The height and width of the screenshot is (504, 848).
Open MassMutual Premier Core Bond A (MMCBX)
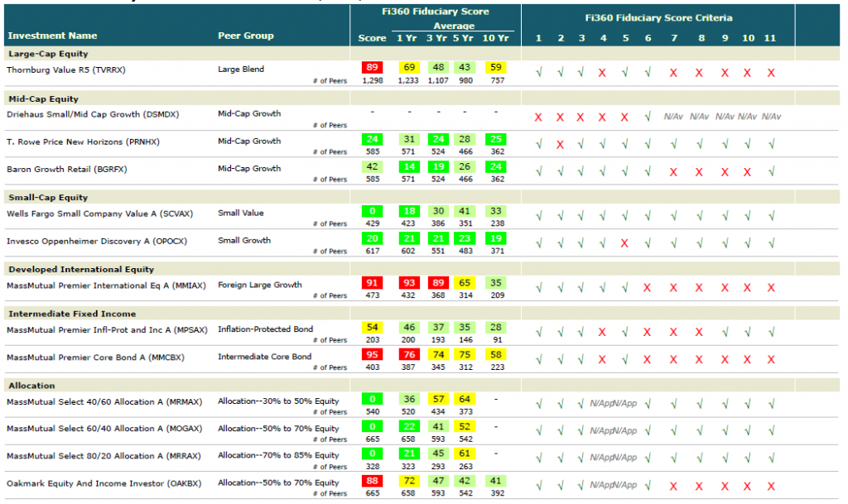(95, 358)
